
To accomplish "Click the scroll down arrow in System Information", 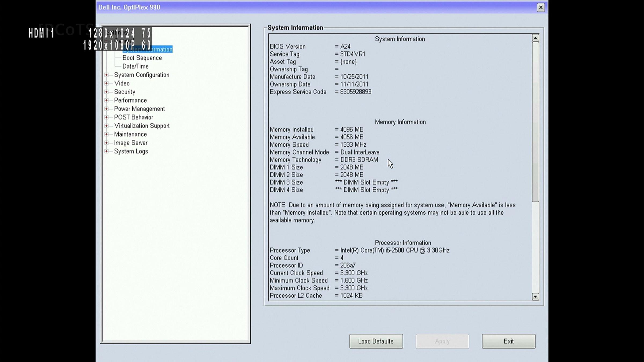I will [x=535, y=297].
